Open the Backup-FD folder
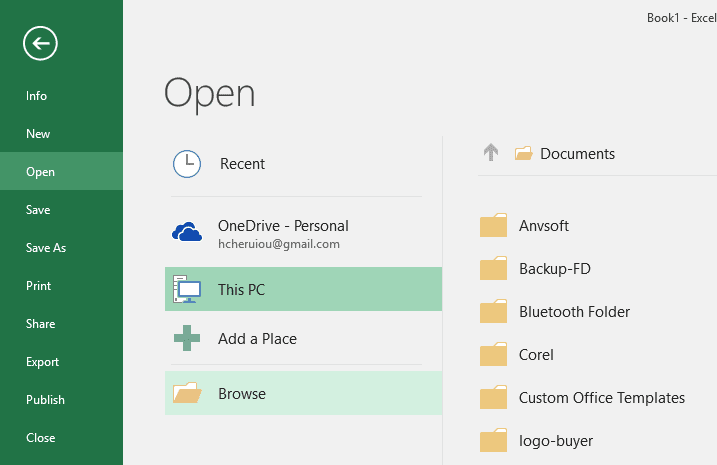The height and width of the screenshot is (465, 717). tap(554, 269)
